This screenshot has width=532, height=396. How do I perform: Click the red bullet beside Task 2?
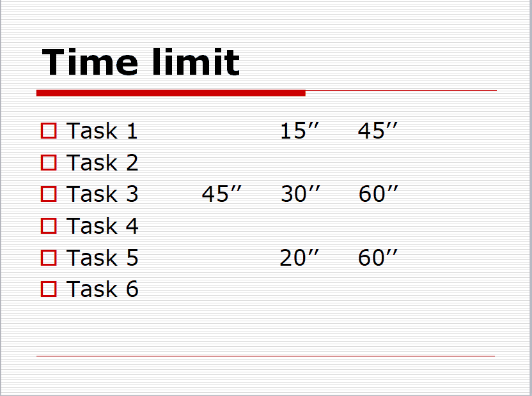point(49,162)
